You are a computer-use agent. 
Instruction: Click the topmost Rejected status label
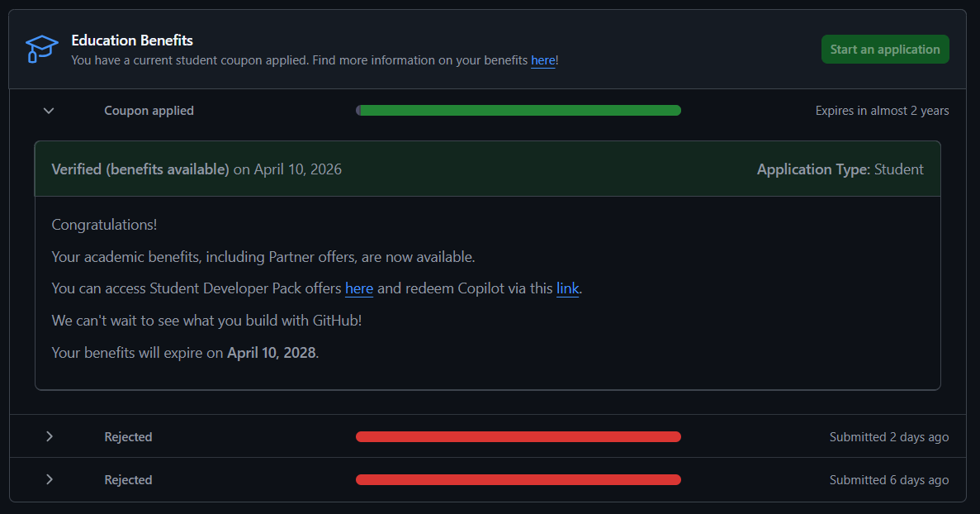pos(128,436)
